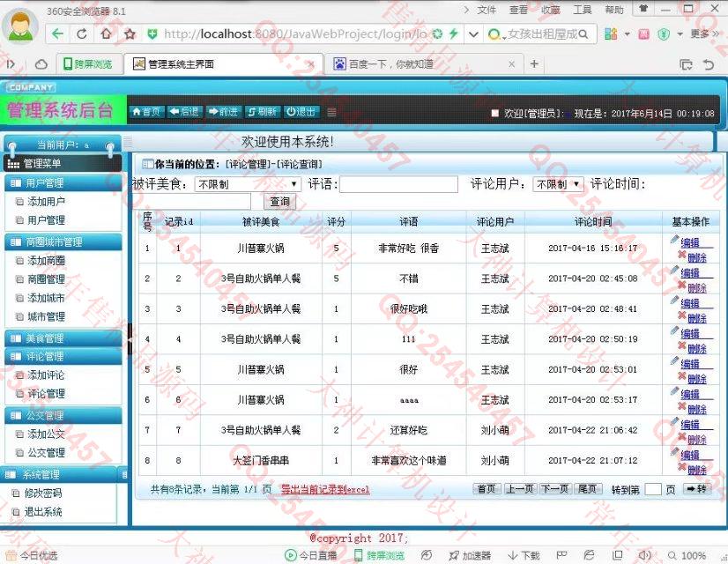Click the 工具 browser menu
The height and width of the screenshot is (564, 728).
tap(583, 10)
